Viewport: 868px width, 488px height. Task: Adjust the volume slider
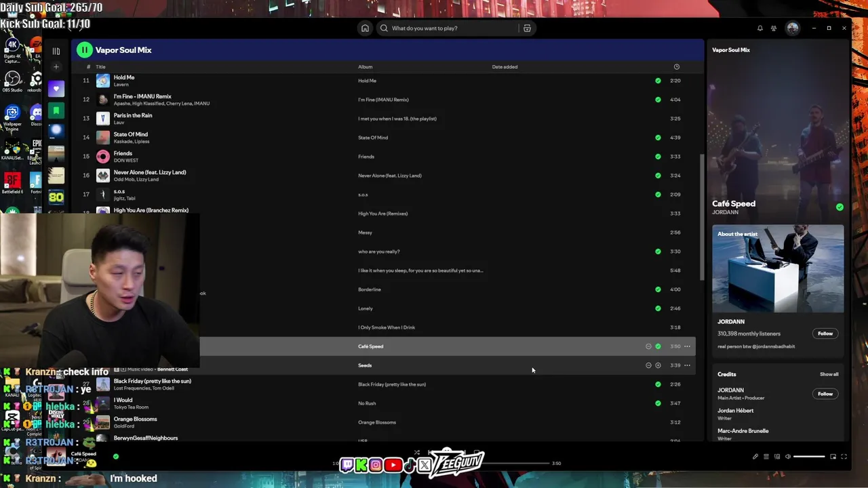810,457
